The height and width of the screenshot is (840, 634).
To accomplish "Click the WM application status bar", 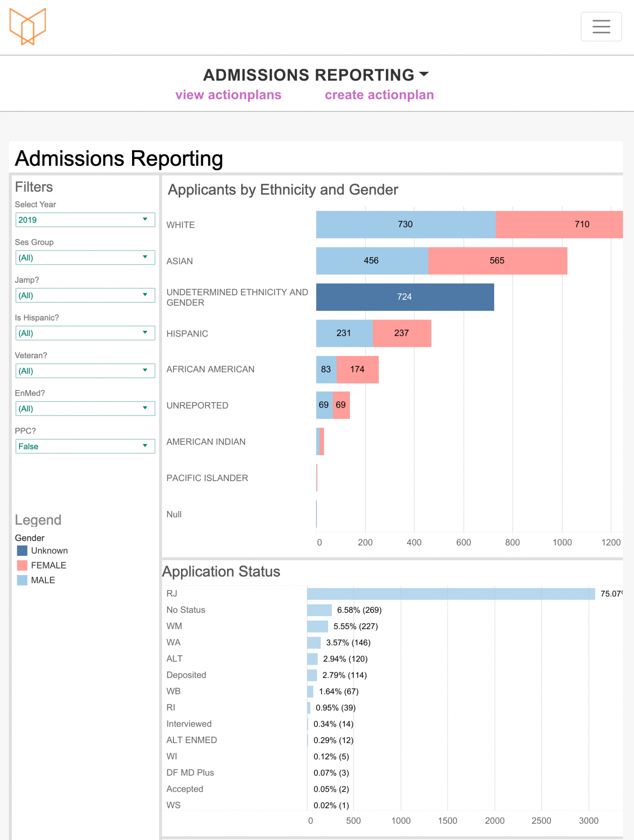I will coord(317,626).
